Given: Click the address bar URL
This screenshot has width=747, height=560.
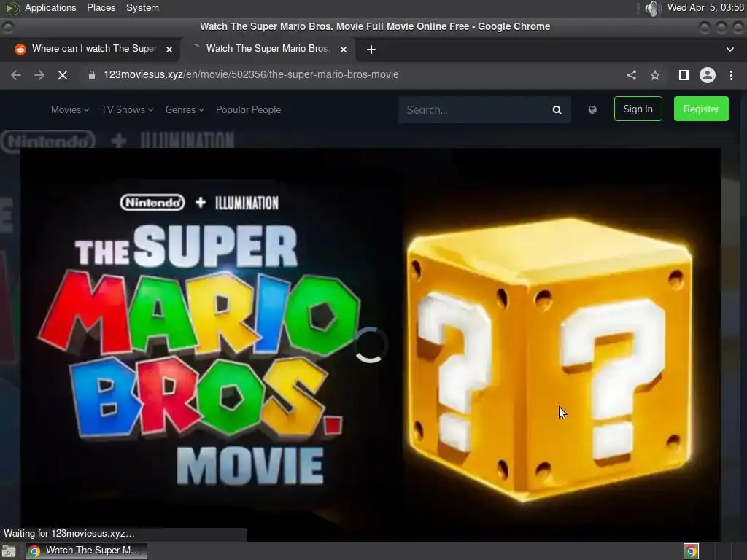Looking at the screenshot, I should point(251,75).
